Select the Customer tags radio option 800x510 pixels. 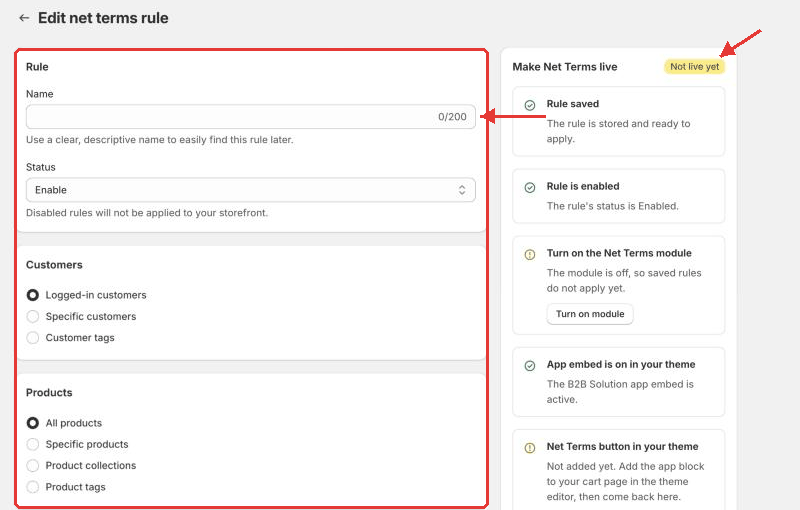coord(33,338)
